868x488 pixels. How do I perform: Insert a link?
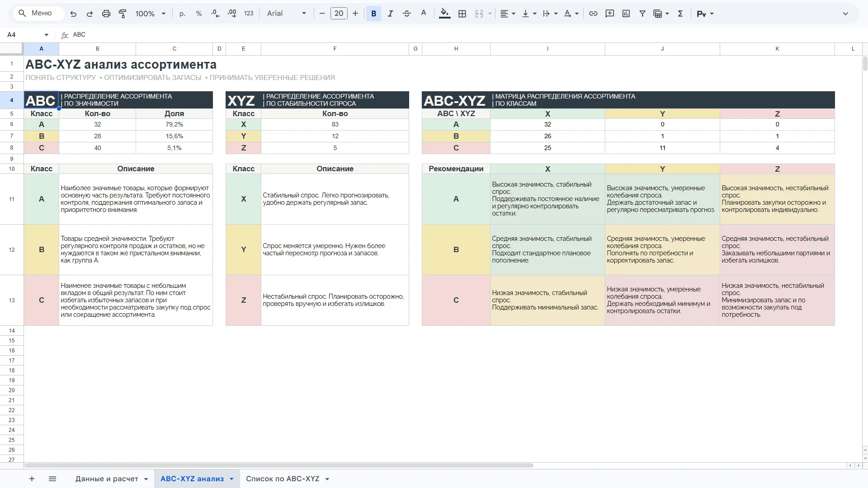(x=593, y=14)
